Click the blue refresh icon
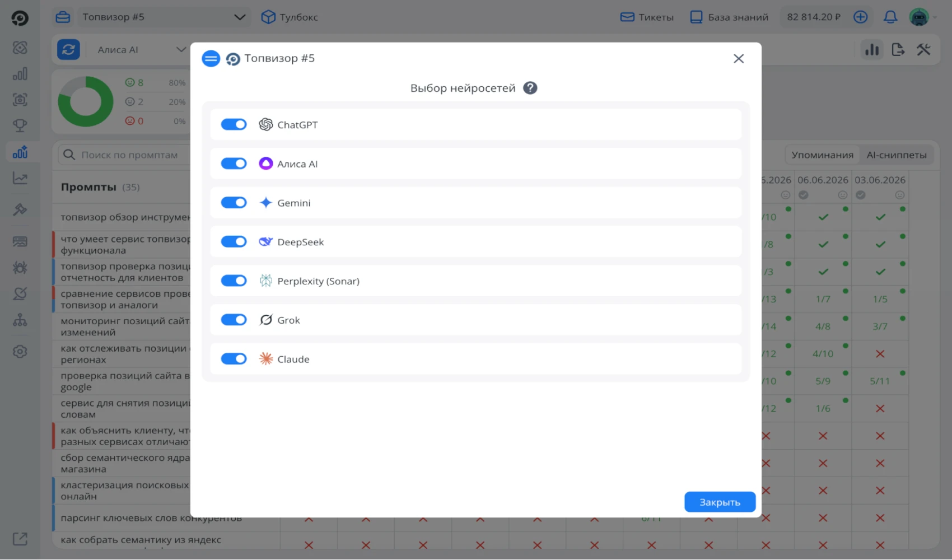This screenshot has width=952, height=560. tap(68, 49)
